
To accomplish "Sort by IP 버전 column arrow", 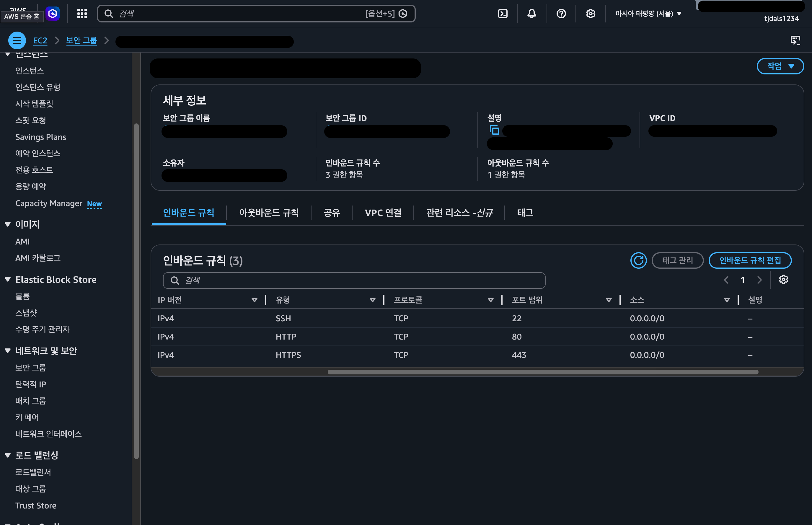I will tap(254, 300).
